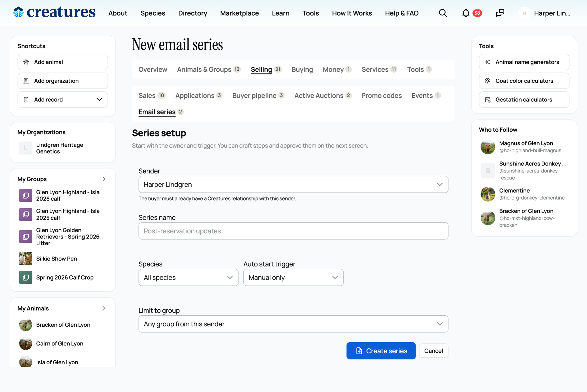Open Promo codes sub-tab
This screenshot has height=392, width=587.
tap(382, 95)
